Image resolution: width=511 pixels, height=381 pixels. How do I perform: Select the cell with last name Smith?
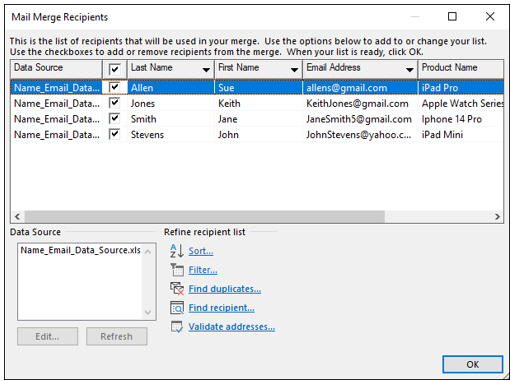pyautogui.click(x=171, y=119)
